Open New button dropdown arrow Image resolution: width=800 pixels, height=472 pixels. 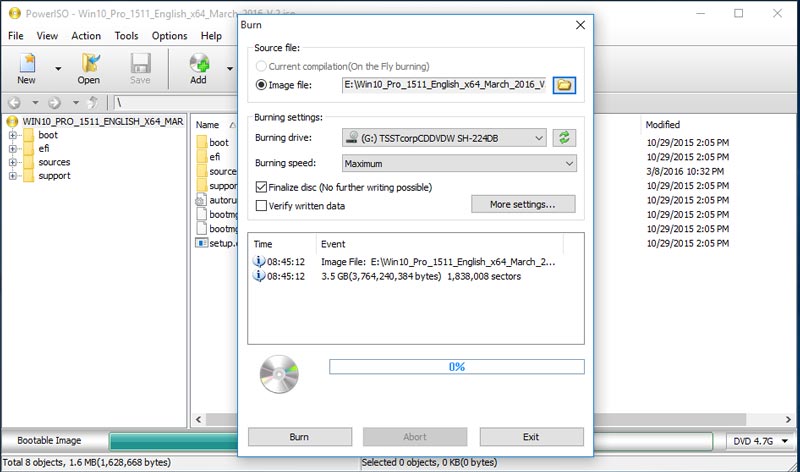pos(58,68)
